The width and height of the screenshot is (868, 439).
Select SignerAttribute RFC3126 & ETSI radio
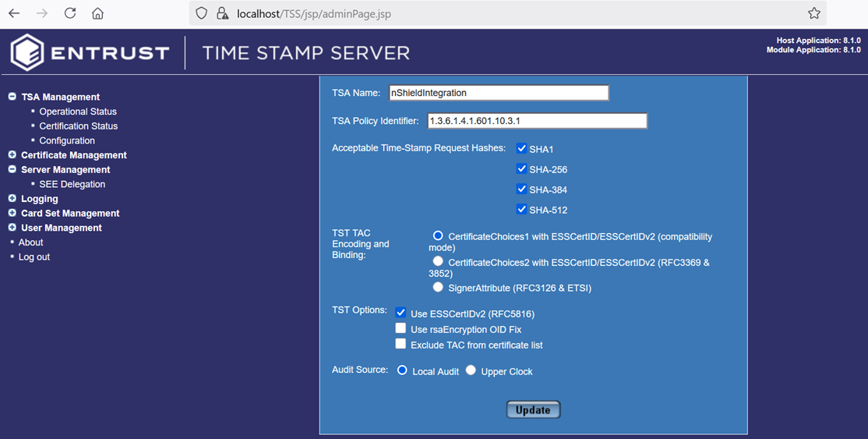[x=438, y=287]
